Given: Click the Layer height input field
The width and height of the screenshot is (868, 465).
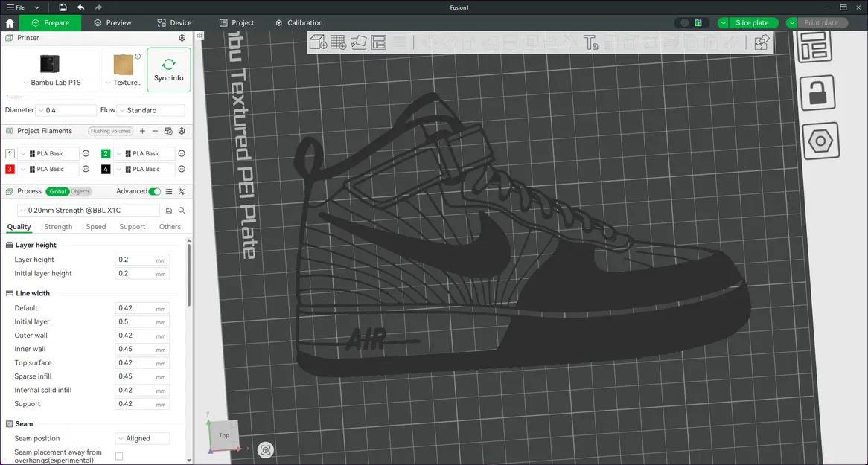Looking at the screenshot, I should pos(141,259).
